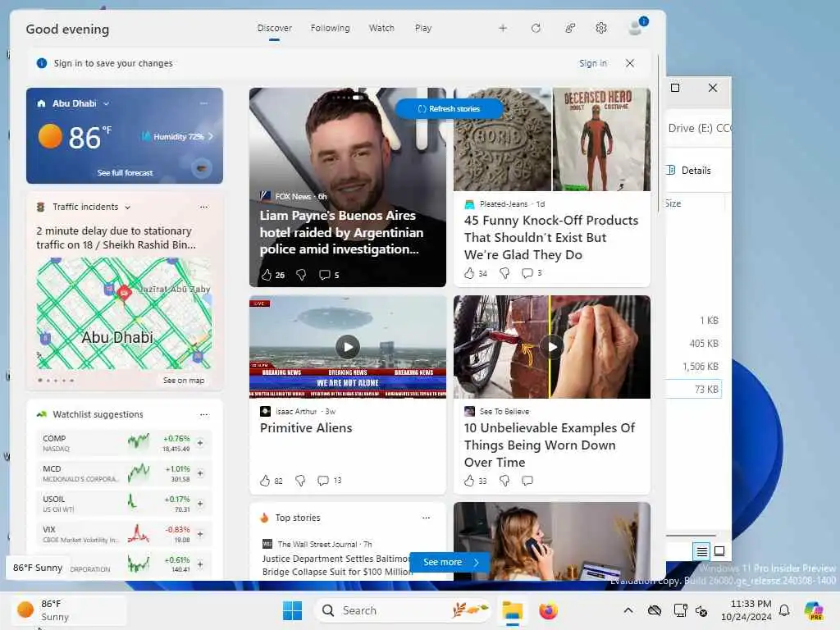Viewport: 840px width, 630px height.
Task: Like the Primitive Aliens video
Action: tap(265, 481)
